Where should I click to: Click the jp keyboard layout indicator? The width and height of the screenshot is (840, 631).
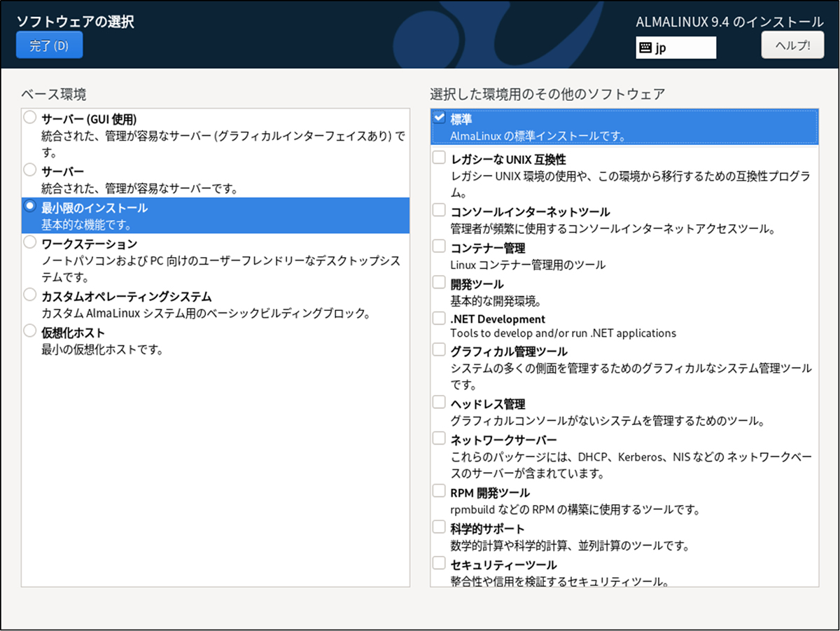(675, 48)
